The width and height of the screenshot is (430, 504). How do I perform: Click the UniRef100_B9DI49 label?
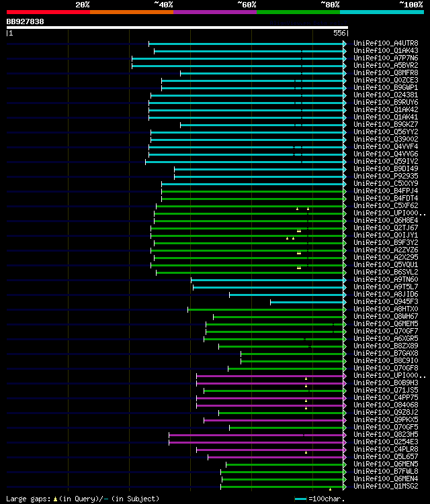point(386,168)
